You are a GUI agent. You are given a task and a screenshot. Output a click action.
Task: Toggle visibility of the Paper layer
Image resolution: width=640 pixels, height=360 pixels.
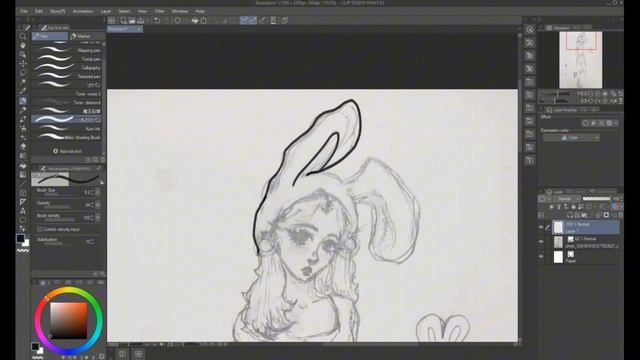[x=541, y=257]
